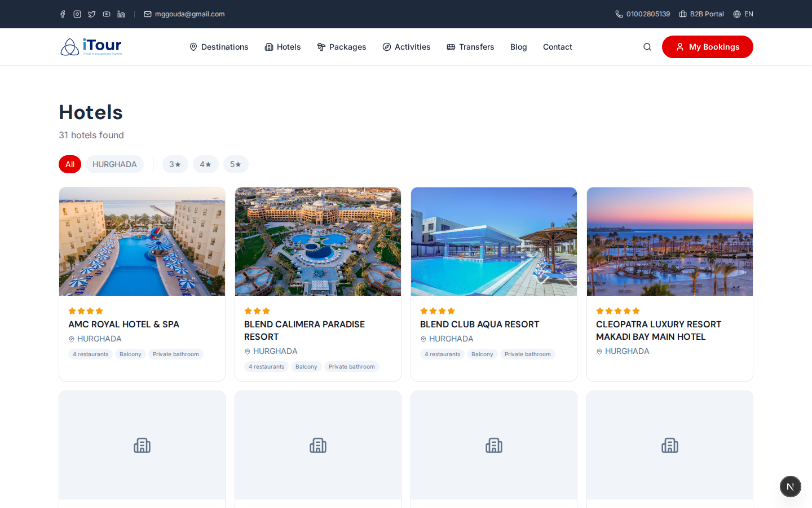Open Blend Club Aqua Resort photo
Image resolution: width=812 pixels, height=508 pixels.
[494, 242]
